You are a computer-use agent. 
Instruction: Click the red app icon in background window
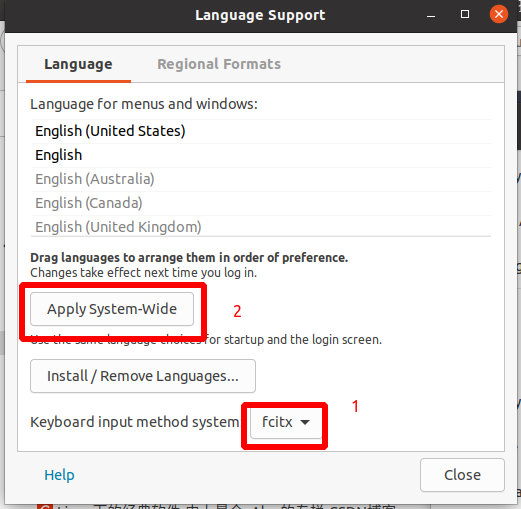coord(45,506)
